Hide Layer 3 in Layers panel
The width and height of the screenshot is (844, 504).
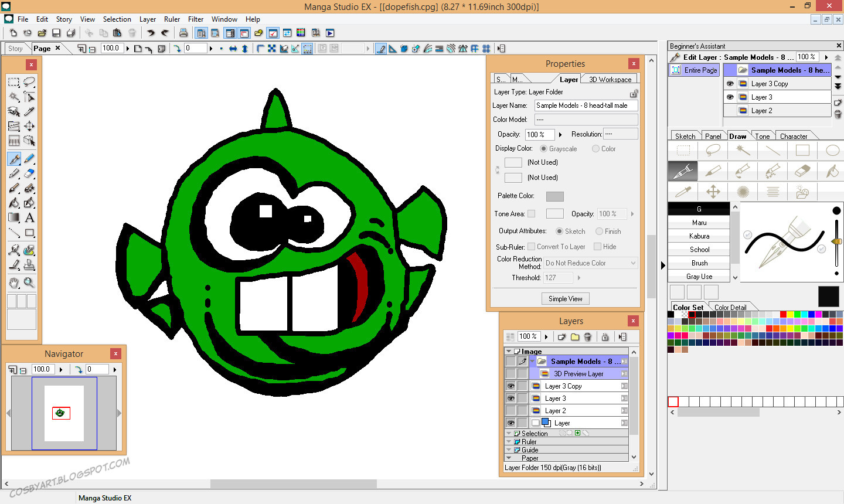click(511, 399)
